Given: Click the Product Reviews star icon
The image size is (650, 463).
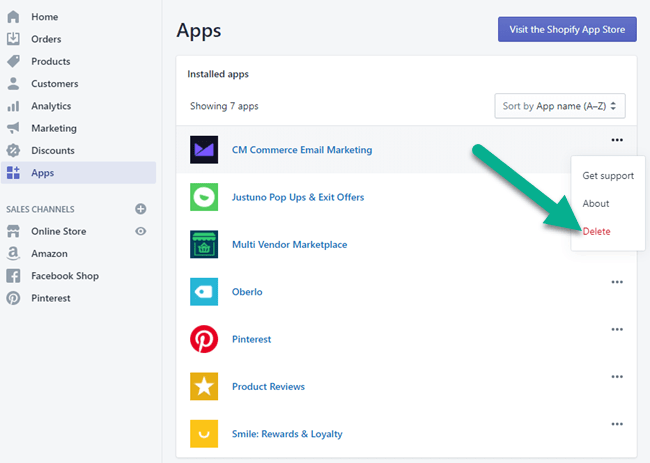Looking at the screenshot, I should tap(204, 386).
